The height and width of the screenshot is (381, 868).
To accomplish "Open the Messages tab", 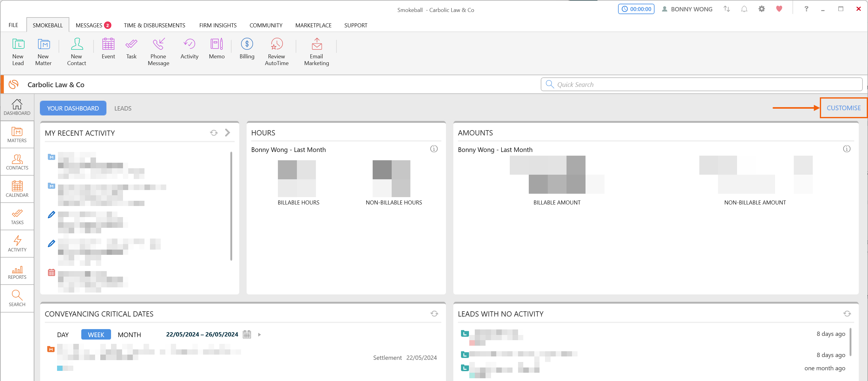I will click(x=93, y=25).
